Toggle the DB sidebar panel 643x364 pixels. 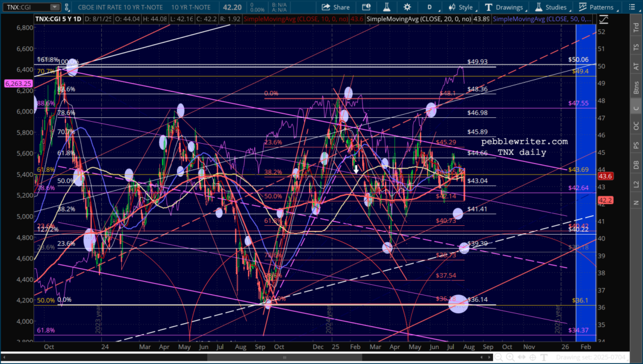[x=635, y=164]
